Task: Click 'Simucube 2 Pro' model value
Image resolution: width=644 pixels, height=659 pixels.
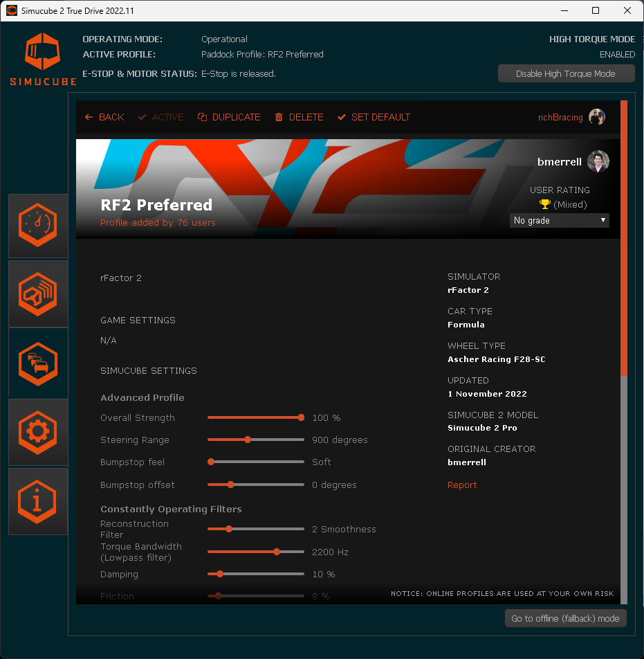Action: pyautogui.click(x=482, y=428)
